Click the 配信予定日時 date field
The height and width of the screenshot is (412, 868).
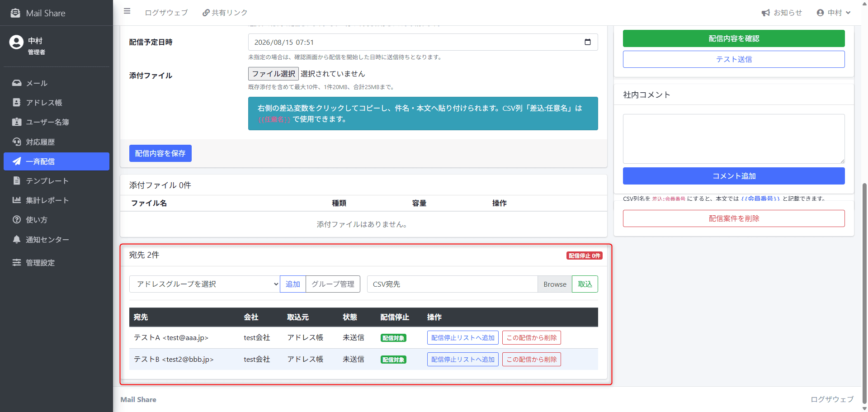tap(423, 42)
